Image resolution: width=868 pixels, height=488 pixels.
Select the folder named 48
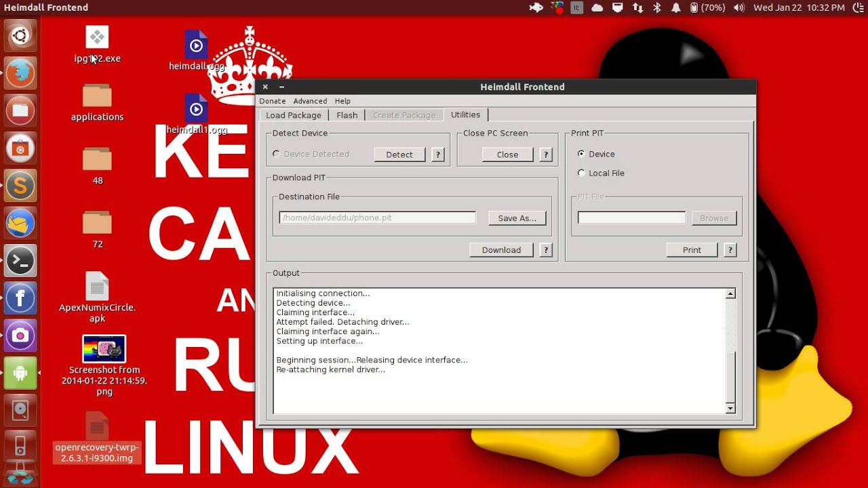tap(97, 166)
